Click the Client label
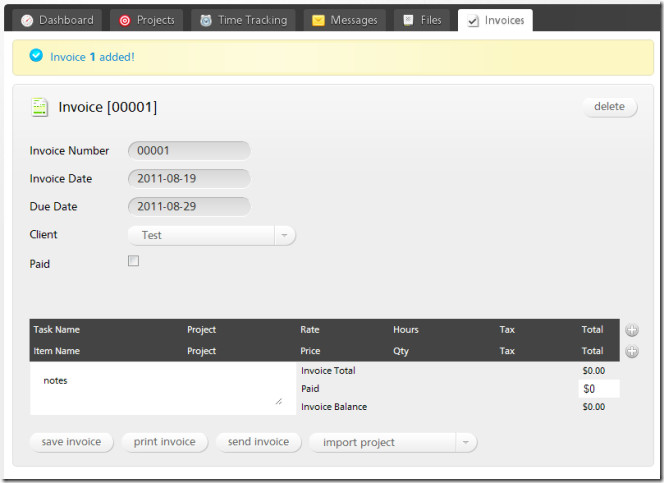The height and width of the screenshot is (483, 664). click(x=44, y=235)
